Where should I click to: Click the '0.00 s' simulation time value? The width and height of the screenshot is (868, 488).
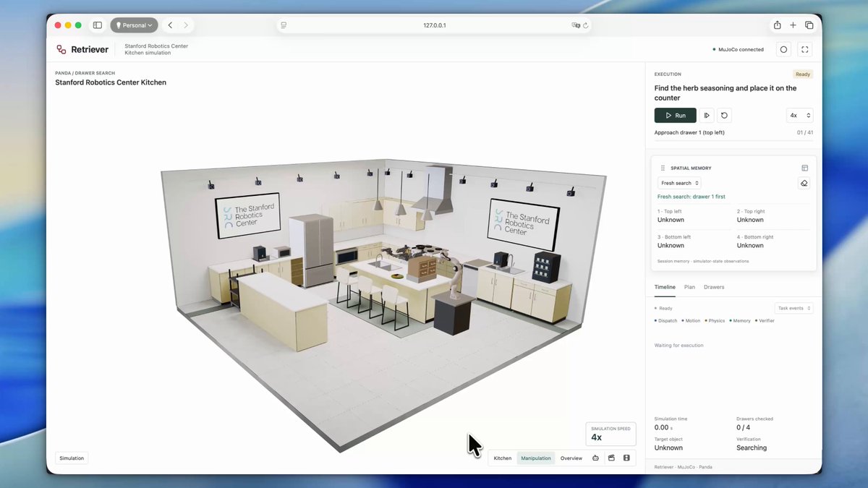pos(662,427)
